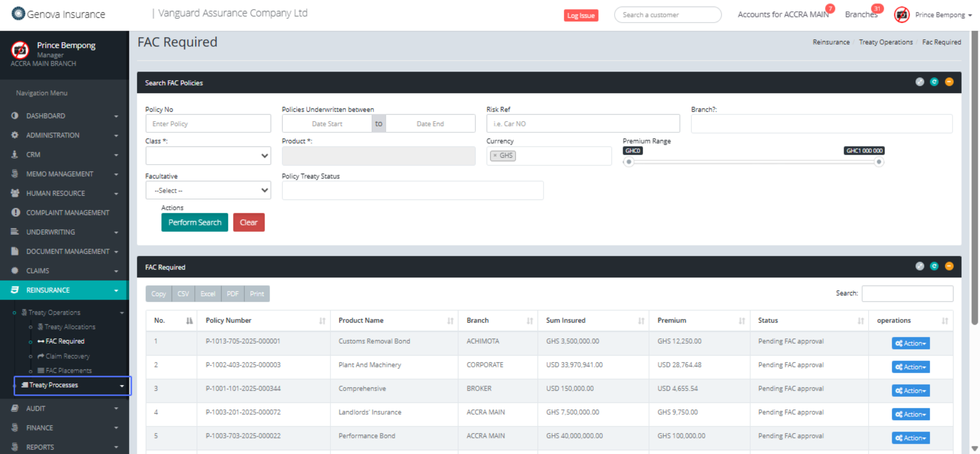Image resolution: width=980 pixels, height=454 pixels.
Task: Refresh the Search FAC Policies panel
Action: 934,82
